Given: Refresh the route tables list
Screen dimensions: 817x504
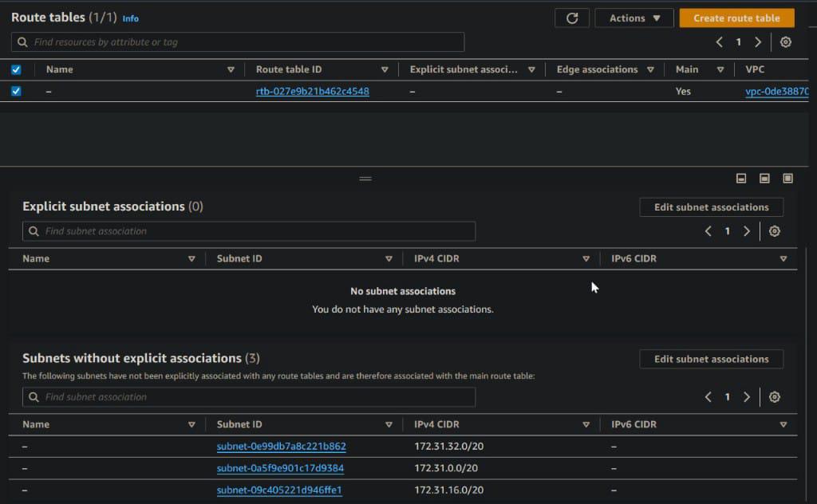Looking at the screenshot, I should point(571,18).
